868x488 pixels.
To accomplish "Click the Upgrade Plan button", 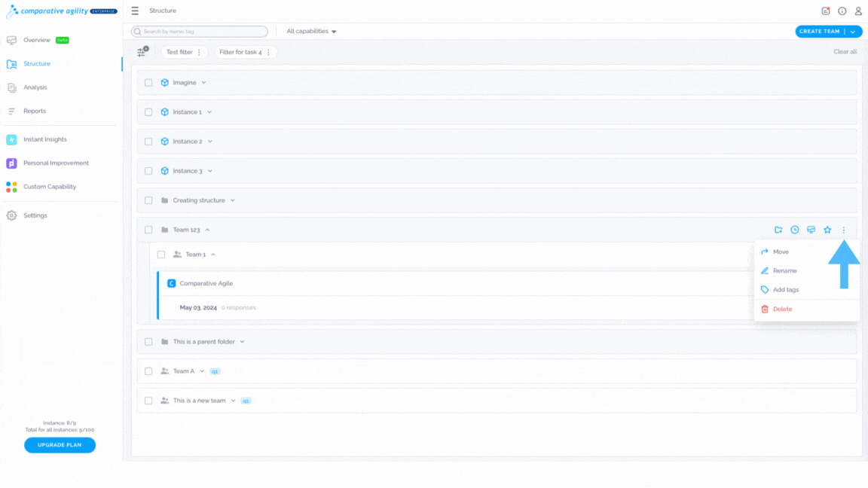I will pos(60,445).
